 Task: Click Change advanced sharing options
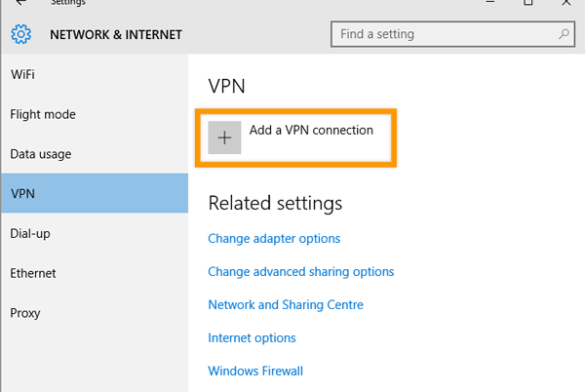click(300, 272)
